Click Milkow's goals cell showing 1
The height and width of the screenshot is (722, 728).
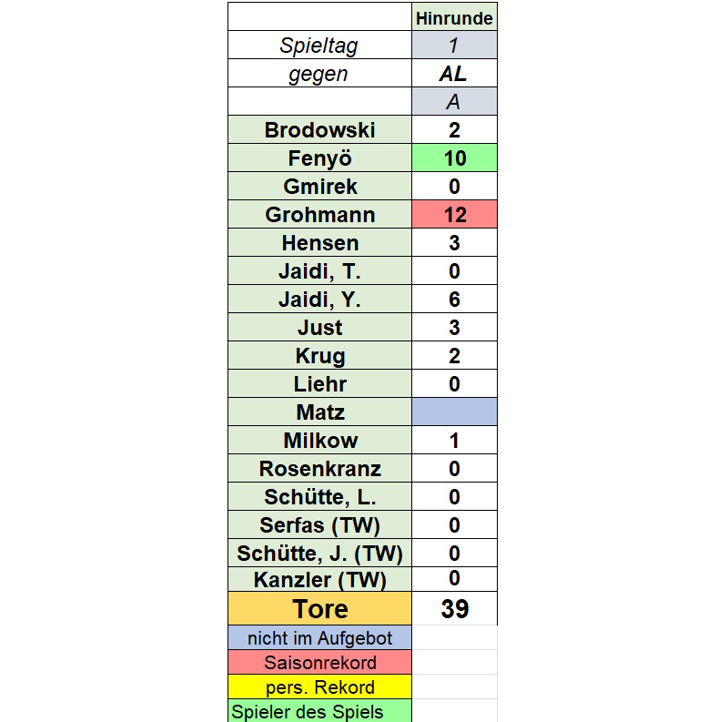(x=454, y=441)
